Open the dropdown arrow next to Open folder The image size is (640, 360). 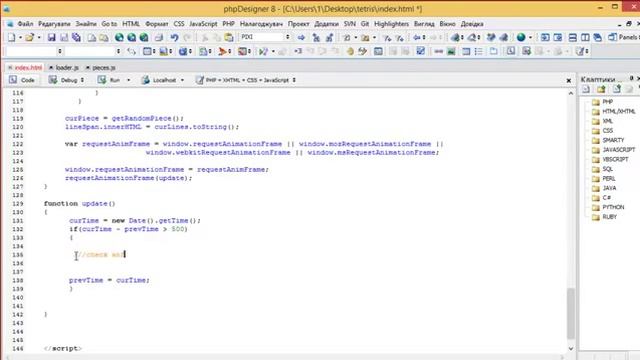(39, 38)
